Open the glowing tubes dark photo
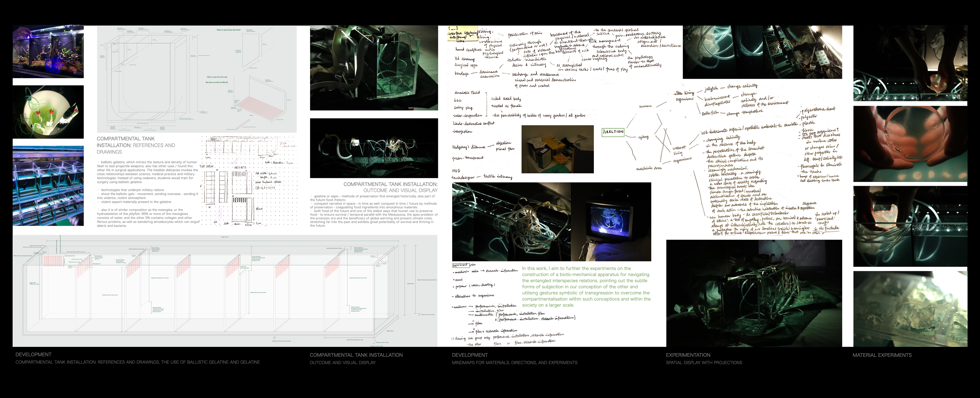This screenshot has height=398, width=980. (374, 148)
